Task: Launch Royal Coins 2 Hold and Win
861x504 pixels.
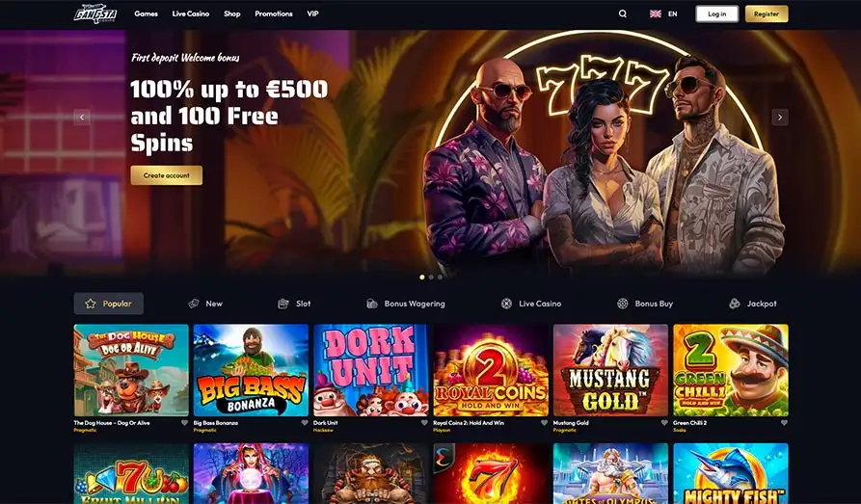Action: [x=491, y=370]
